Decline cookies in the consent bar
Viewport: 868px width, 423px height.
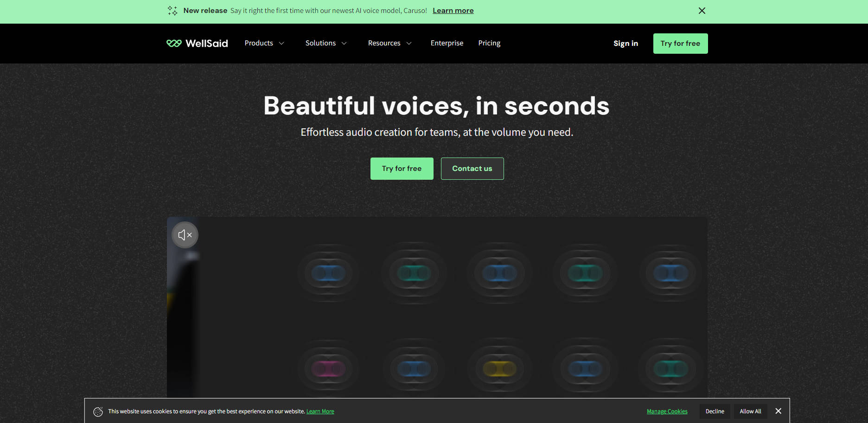tap(715, 411)
